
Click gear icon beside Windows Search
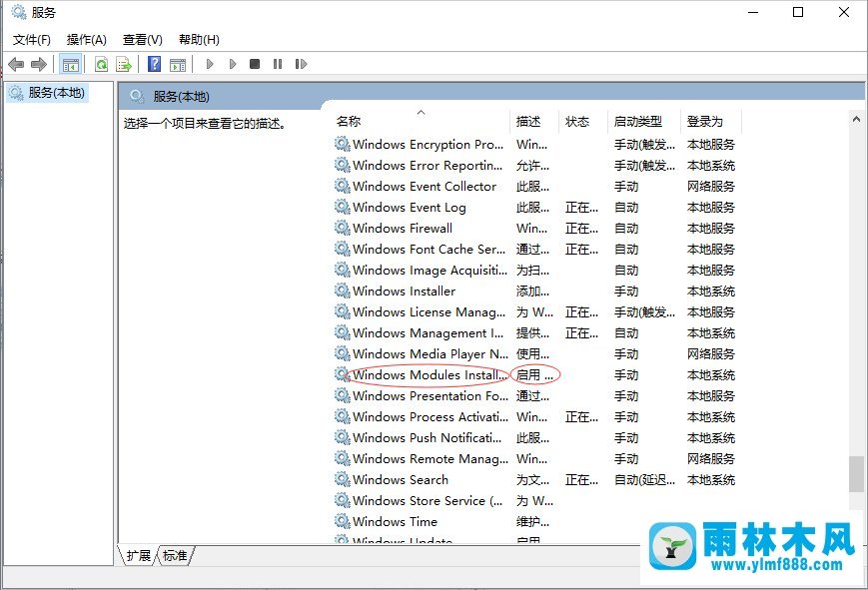coord(343,479)
